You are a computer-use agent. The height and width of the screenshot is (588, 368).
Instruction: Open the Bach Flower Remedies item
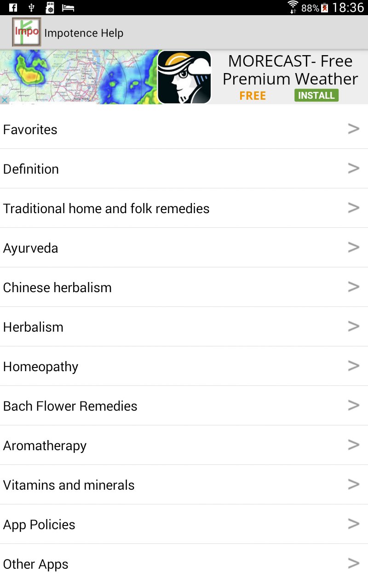[184, 406]
